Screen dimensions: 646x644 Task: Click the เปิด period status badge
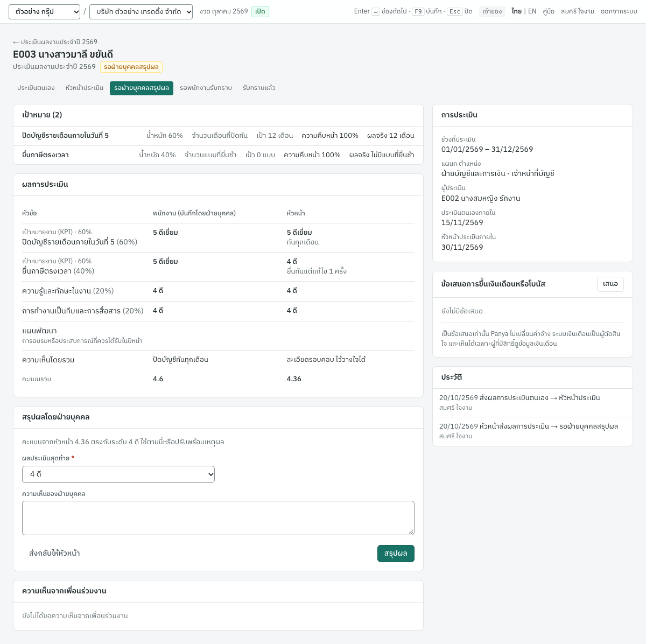tap(260, 11)
